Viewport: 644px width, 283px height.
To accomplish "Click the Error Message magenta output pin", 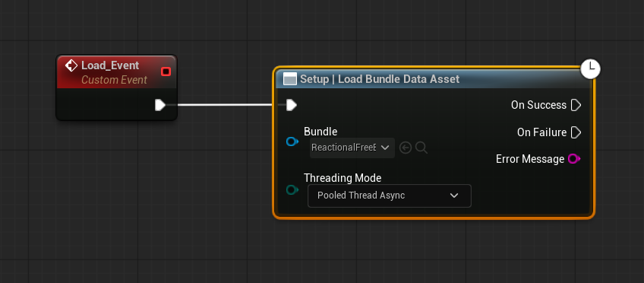I will tap(574, 159).
